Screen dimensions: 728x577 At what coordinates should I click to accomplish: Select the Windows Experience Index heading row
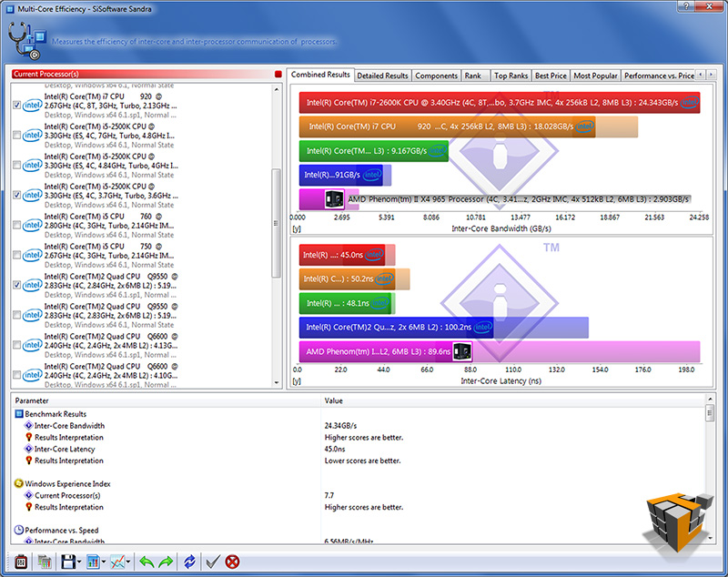click(x=63, y=483)
